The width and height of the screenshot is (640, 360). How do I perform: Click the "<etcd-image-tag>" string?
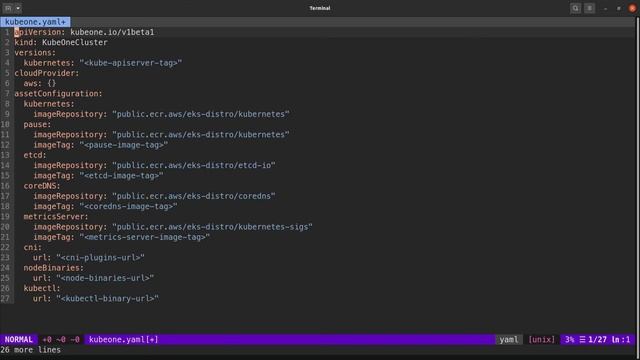click(x=122, y=176)
